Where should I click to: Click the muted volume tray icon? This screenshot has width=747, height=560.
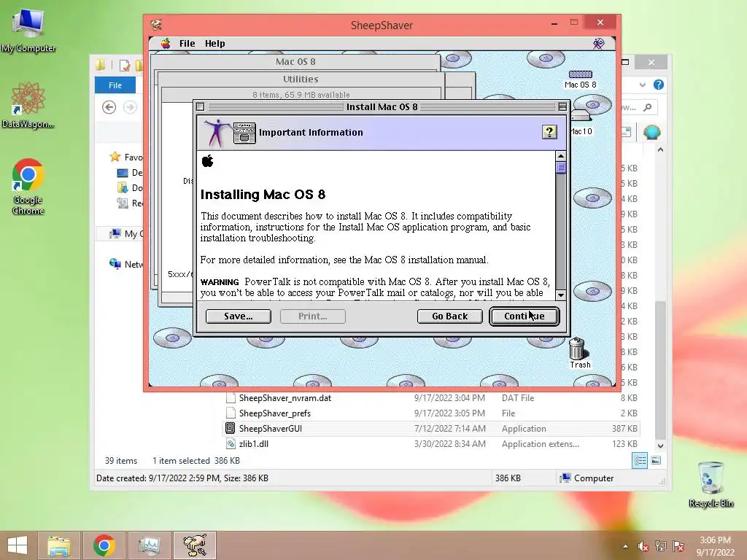[x=643, y=546]
